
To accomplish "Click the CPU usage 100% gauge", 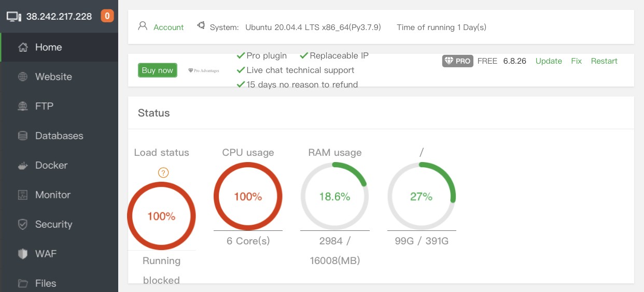I will click(x=248, y=197).
